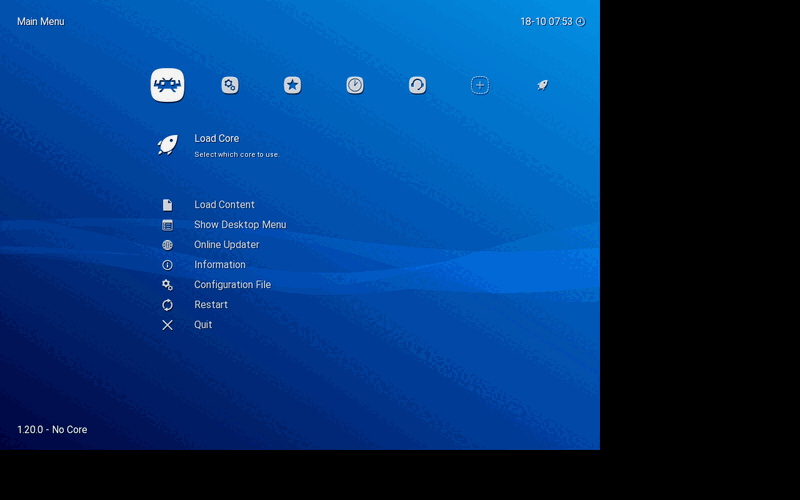Select the Load Core menu entry
800x500 pixels.
click(x=216, y=138)
